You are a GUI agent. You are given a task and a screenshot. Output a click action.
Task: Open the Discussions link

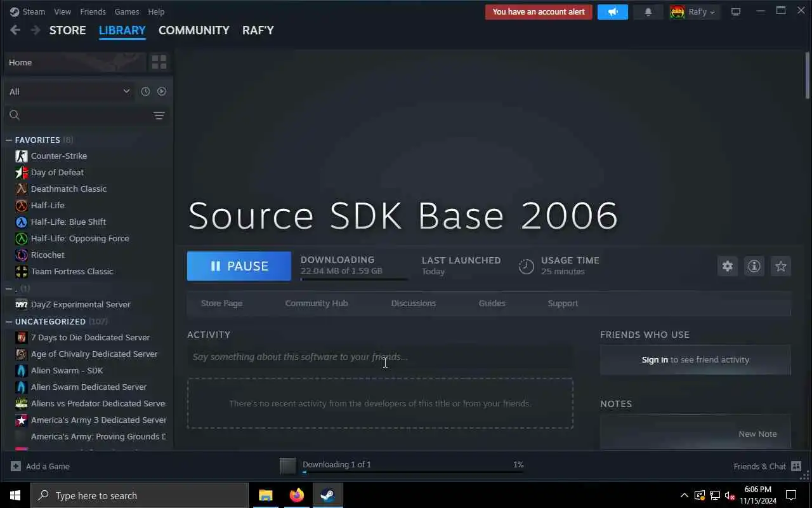pos(414,303)
